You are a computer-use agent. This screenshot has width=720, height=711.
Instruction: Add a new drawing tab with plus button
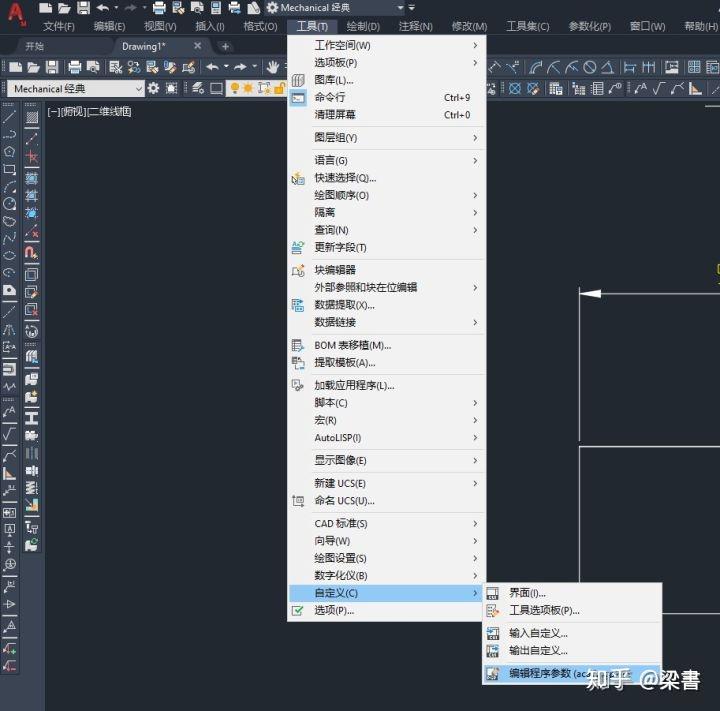coord(225,46)
